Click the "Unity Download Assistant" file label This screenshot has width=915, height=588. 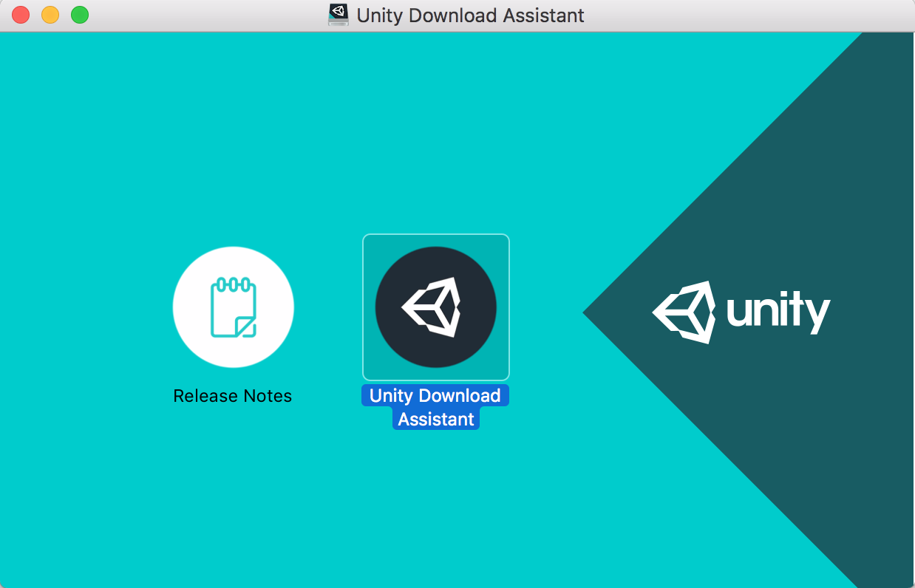pyautogui.click(x=436, y=407)
